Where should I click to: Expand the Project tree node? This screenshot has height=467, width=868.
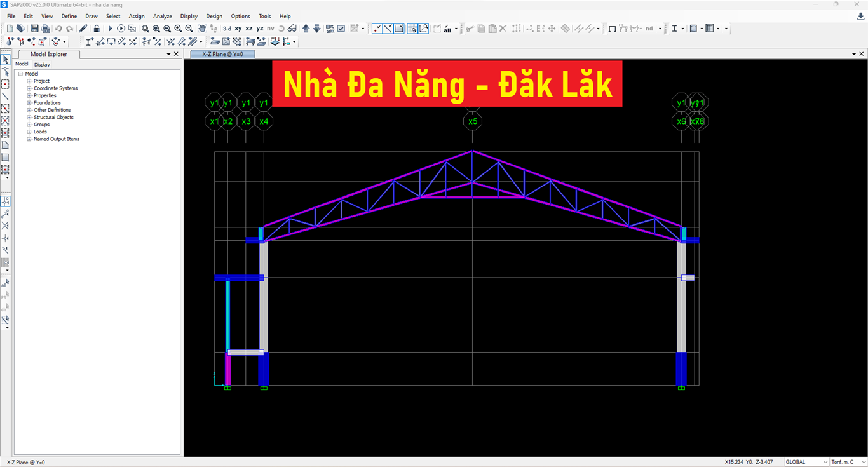click(29, 81)
